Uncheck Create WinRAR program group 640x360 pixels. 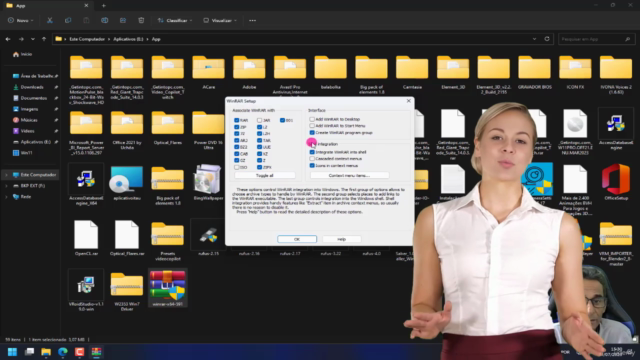tap(312, 133)
